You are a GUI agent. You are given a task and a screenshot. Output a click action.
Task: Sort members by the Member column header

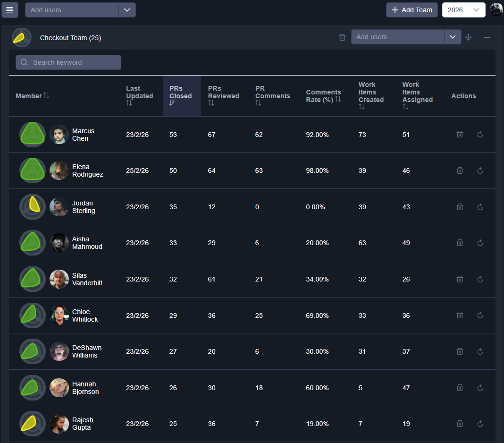coord(32,96)
